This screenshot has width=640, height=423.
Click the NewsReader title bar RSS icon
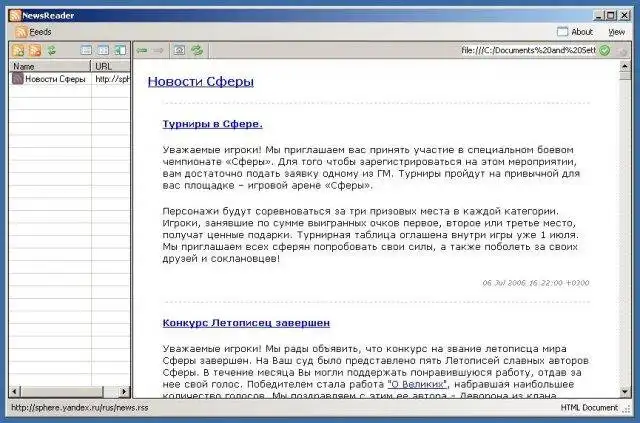pos(15,16)
